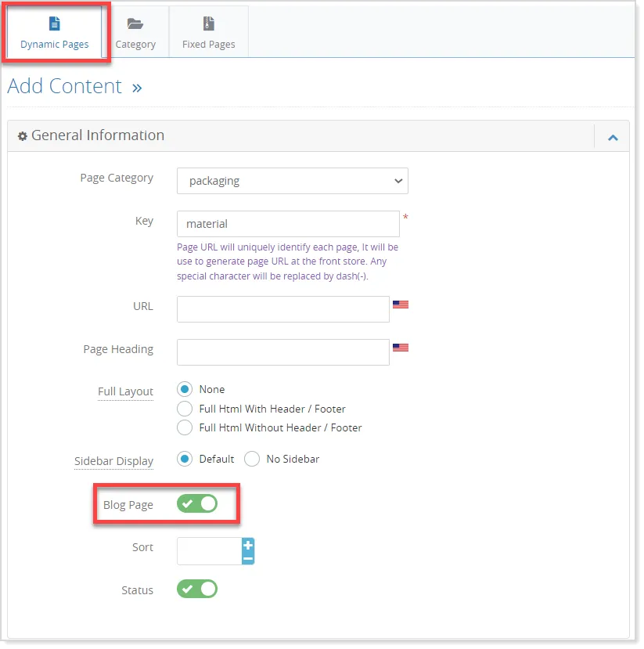Viewport: 644px width, 649px height.
Task: Switch to the Category tab
Action: click(x=136, y=31)
